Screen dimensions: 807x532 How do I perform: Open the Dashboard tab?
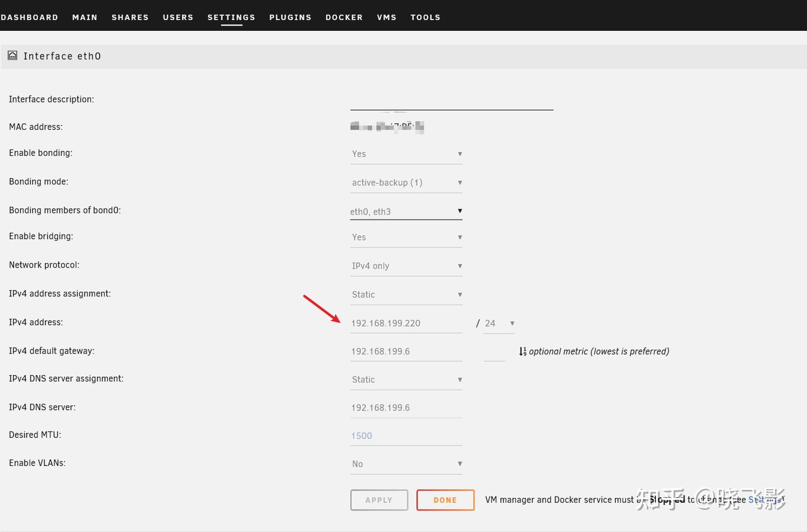29,17
